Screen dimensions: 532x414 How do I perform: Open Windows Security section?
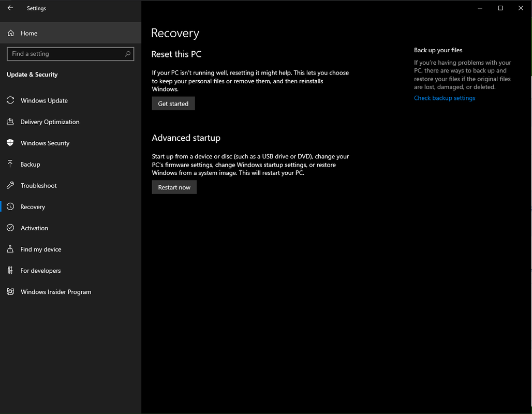[x=70, y=143]
